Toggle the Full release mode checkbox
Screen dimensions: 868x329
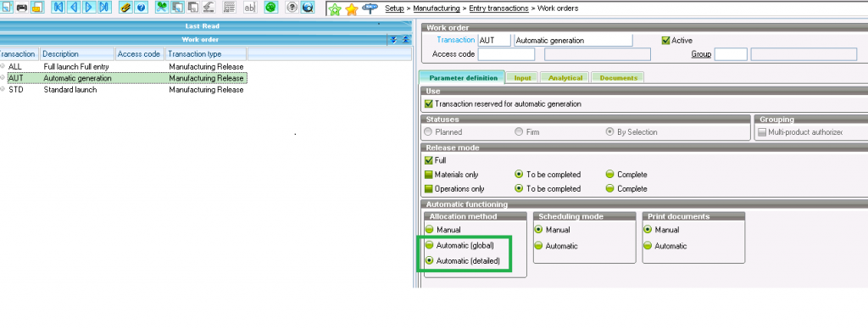[x=428, y=160]
